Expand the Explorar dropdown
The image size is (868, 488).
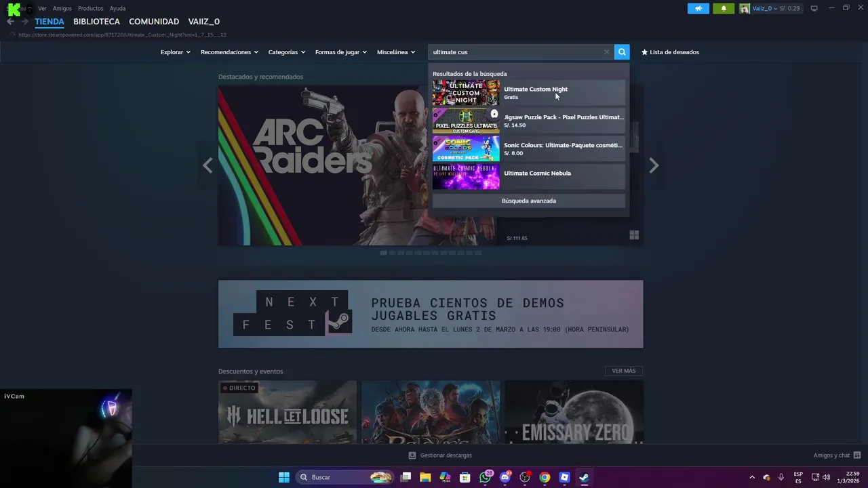(176, 52)
